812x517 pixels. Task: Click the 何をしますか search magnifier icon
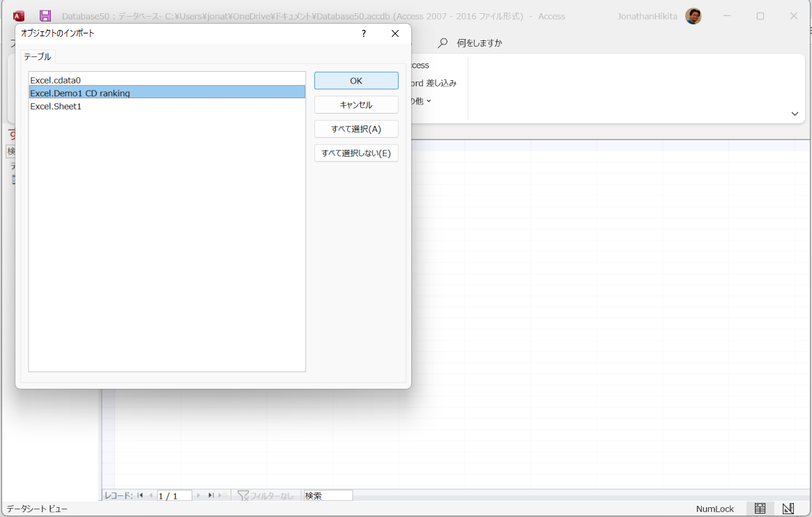click(442, 43)
